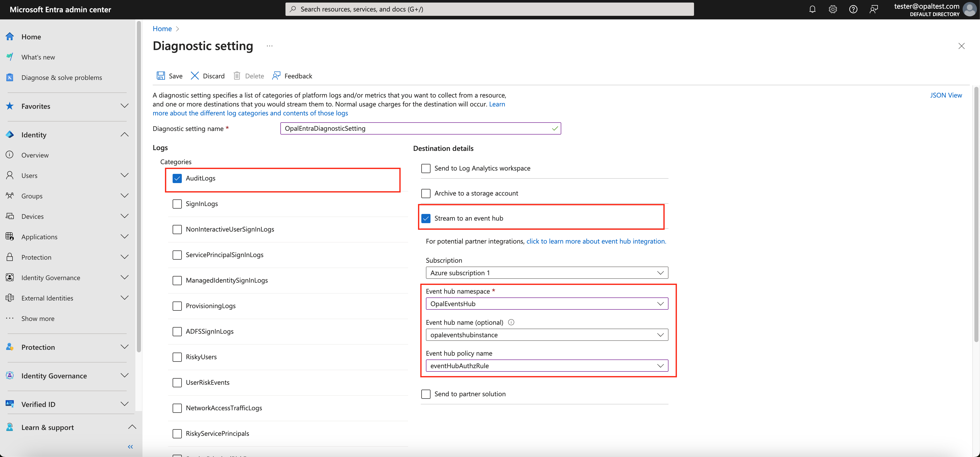Collapse sidebar using the double-chevron icon

pyautogui.click(x=130, y=447)
